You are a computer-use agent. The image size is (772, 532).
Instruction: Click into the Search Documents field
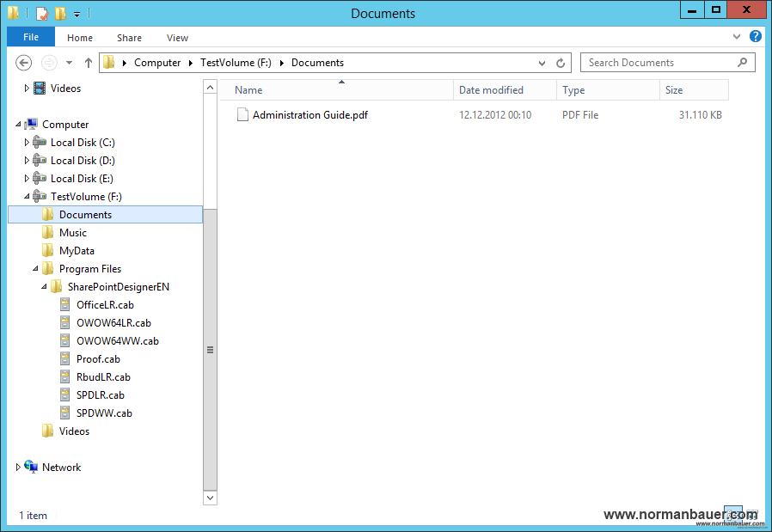click(x=659, y=63)
